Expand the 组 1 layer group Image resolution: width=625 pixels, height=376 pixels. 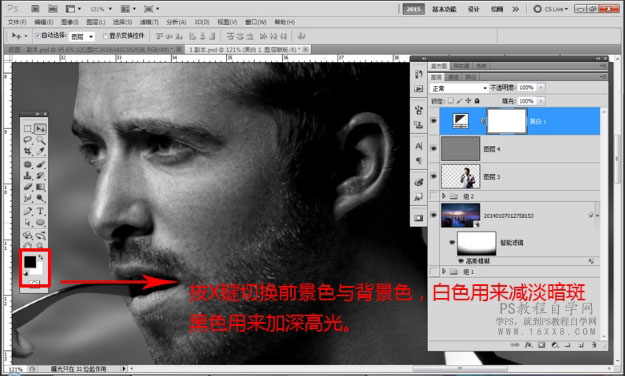(x=444, y=272)
